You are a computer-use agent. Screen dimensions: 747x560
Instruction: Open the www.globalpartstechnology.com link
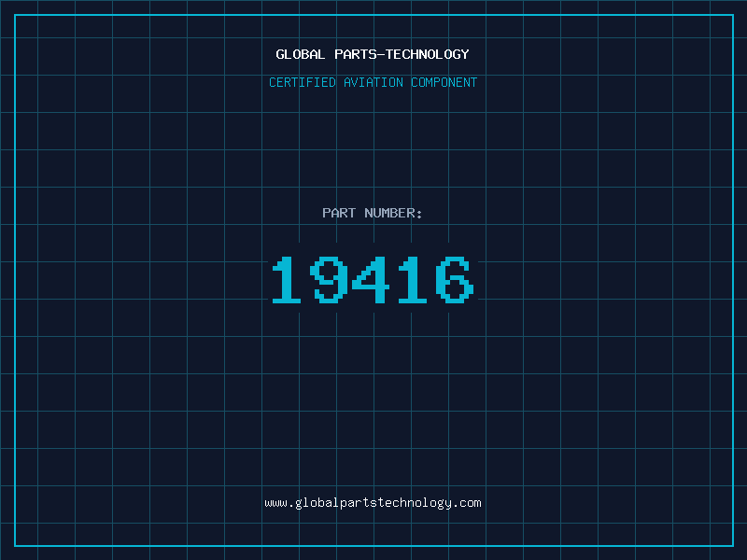pyautogui.click(x=373, y=503)
